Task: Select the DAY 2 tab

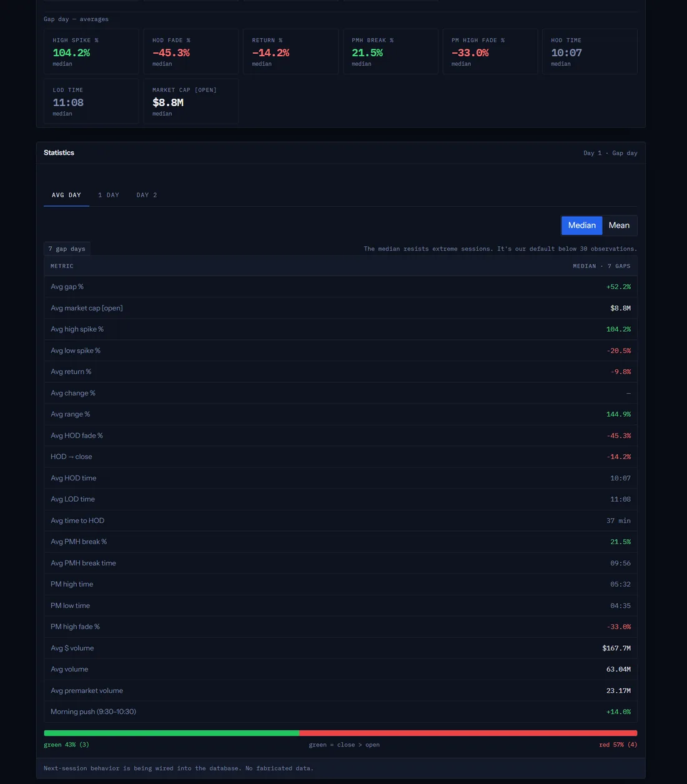Action: click(147, 195)
